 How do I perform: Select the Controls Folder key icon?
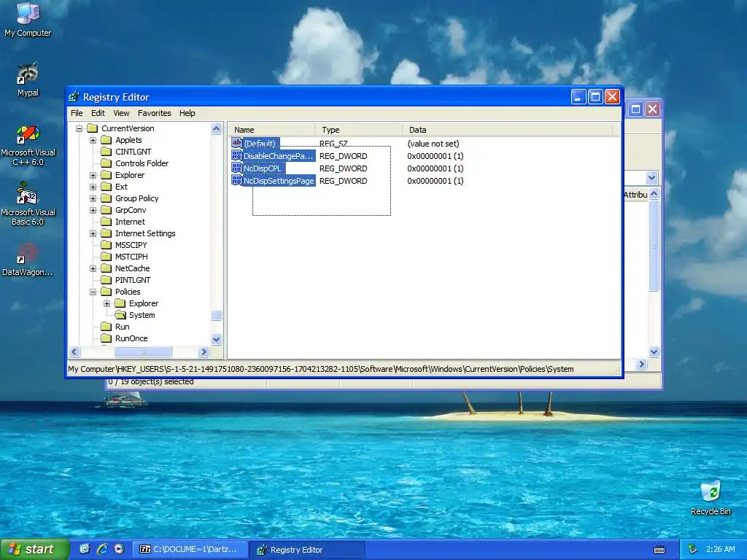[107, 163]
